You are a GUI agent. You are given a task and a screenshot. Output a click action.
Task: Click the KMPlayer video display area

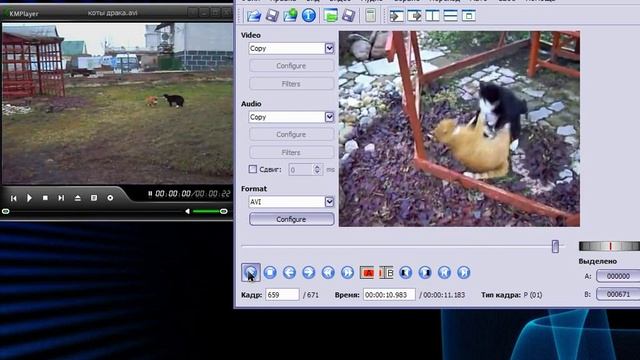coord(118,103)
